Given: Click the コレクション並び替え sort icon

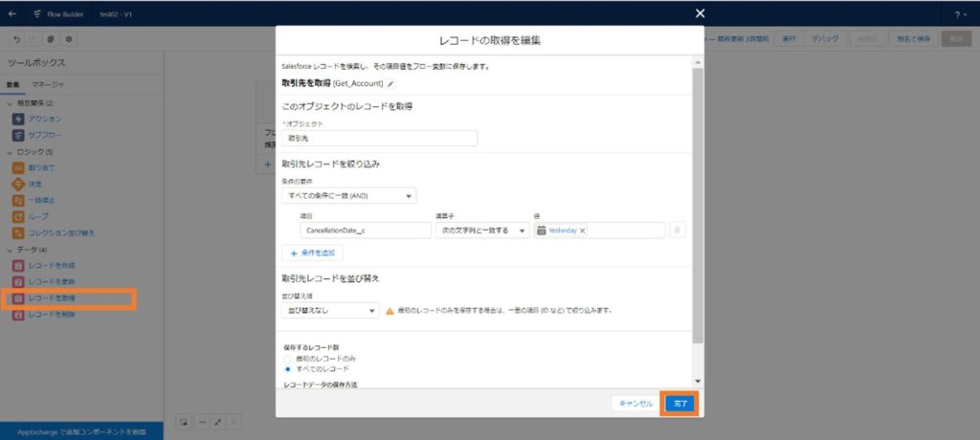Looking at the screenshot, I should [x=18, y=232].
